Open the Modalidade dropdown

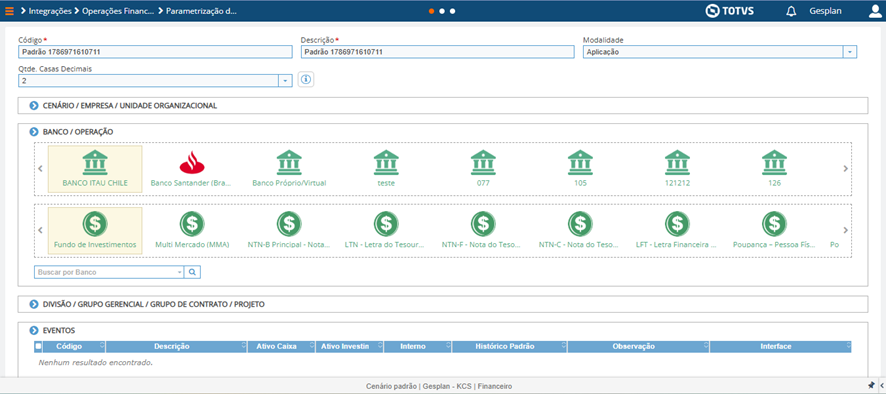[850, 51]
